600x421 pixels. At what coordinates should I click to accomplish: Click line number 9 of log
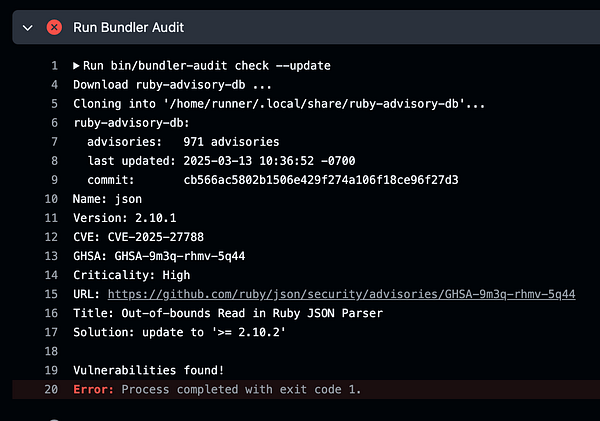tap(55, 180)
